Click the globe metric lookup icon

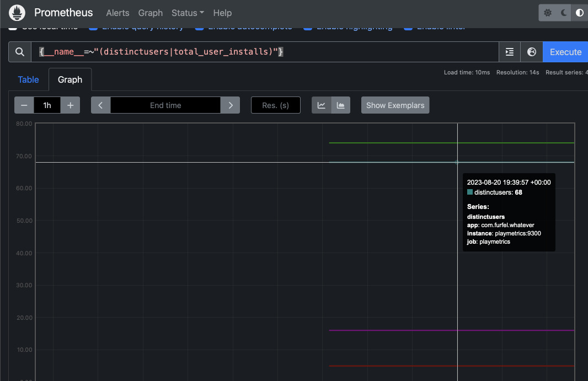pos(531,51)
